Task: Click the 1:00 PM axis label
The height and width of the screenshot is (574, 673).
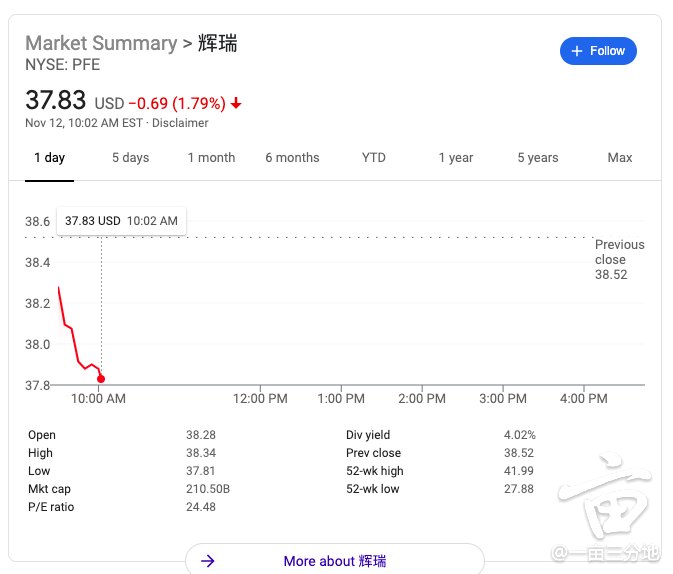Action: [x=341, y=398]
